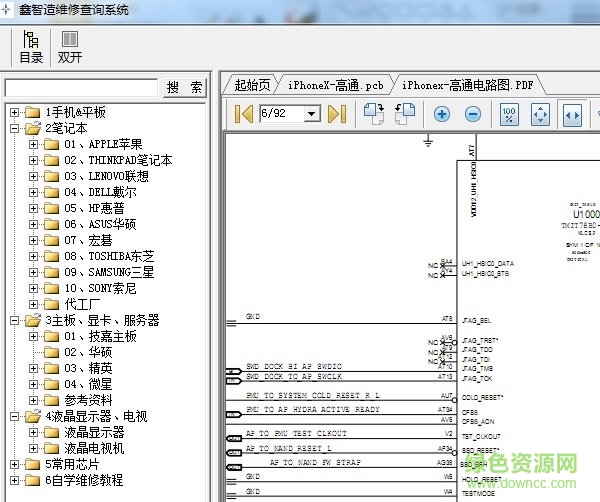Set zoom to 100% actual size
The height and width of the screenshot is (502, 600).
[509, 114]
